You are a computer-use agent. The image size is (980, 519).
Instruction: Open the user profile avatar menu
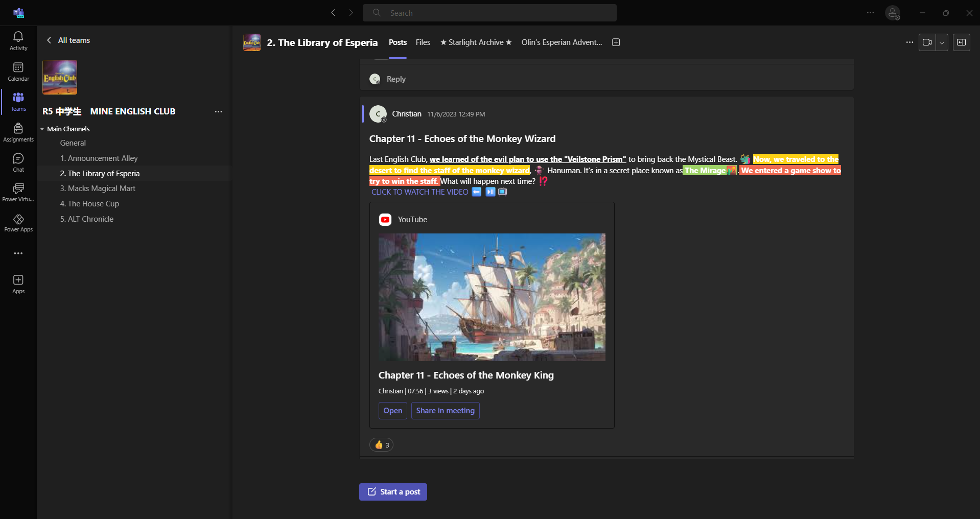click(x=893, y=13)
